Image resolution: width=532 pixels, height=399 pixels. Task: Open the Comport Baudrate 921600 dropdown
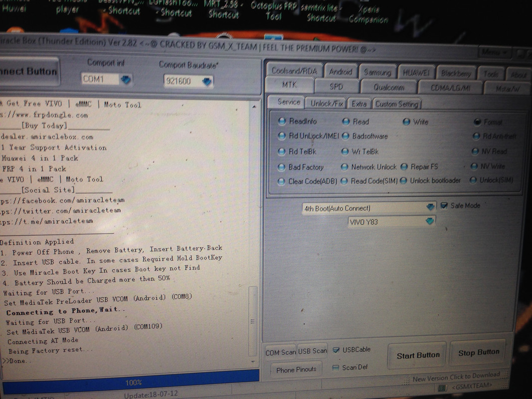206,81
